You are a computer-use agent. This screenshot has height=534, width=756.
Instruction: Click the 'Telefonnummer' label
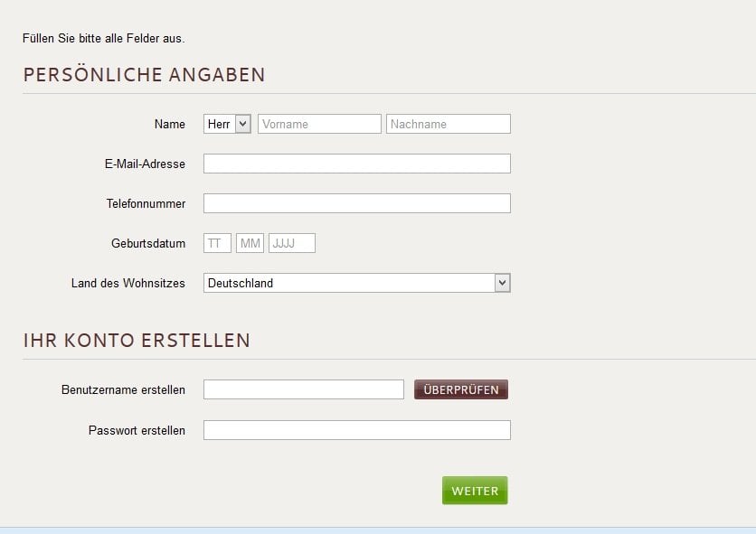pyautogui.click(x=146, y=203)
